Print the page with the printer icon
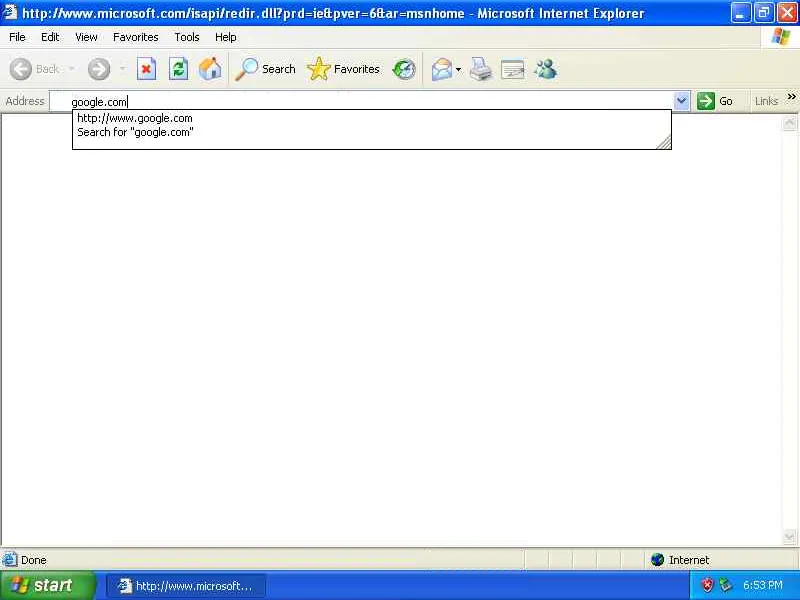 point(481,69)
